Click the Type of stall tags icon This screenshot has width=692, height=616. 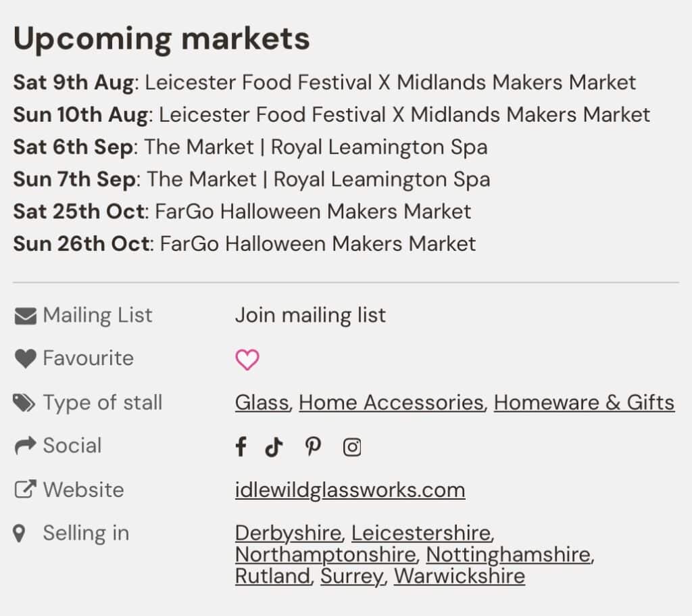point(25,404)
